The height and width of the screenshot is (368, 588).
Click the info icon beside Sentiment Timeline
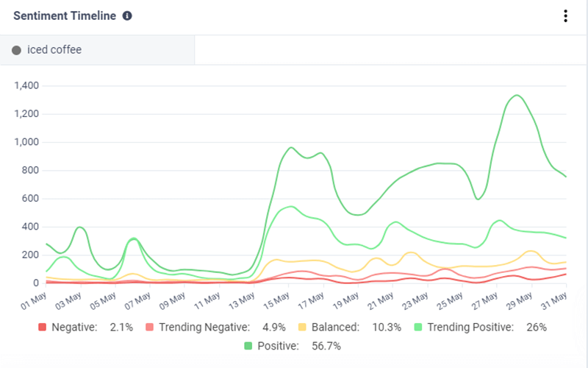click(127, 16)
